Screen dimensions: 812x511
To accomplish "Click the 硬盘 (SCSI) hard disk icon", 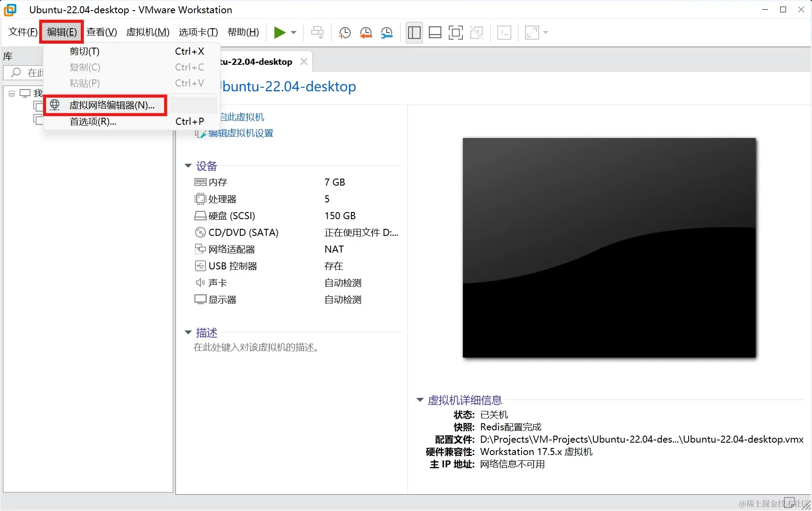I will (x=200, y=216).
